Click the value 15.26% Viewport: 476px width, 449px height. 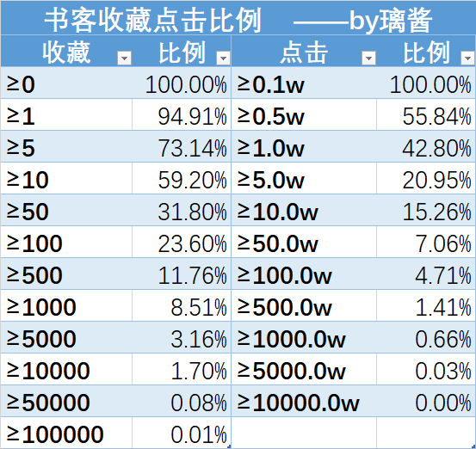click(437, 212)
